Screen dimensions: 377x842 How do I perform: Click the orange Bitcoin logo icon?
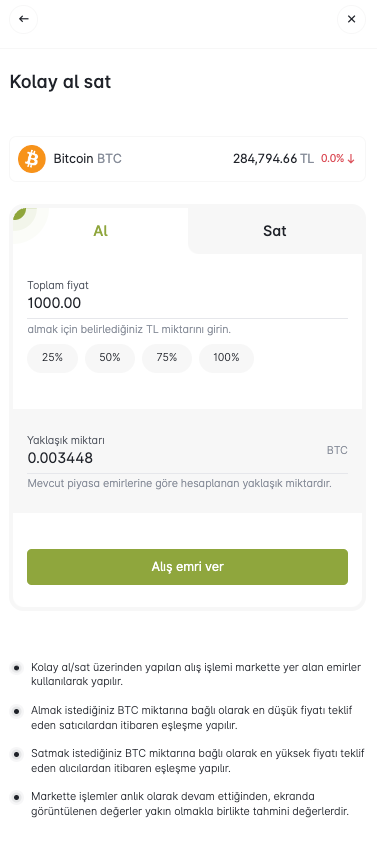[x=32, y=159]
